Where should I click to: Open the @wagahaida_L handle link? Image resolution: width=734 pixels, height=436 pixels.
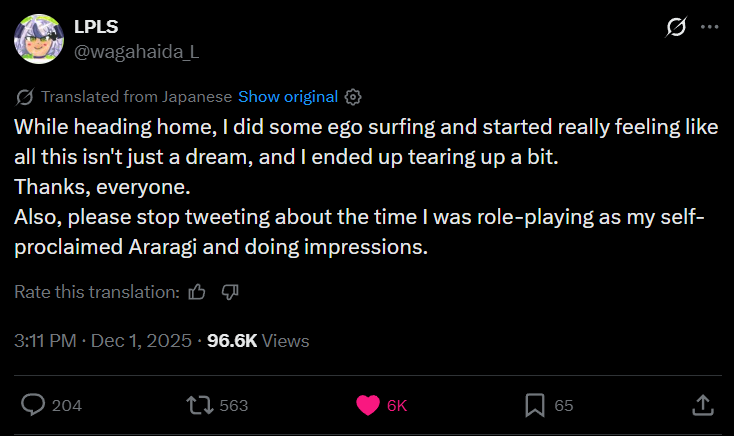tap(136, 52)
